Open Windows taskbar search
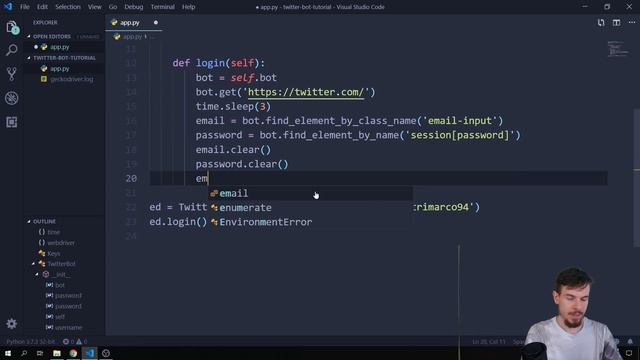This screenshot has width=640, height=360. pos(24,353)
